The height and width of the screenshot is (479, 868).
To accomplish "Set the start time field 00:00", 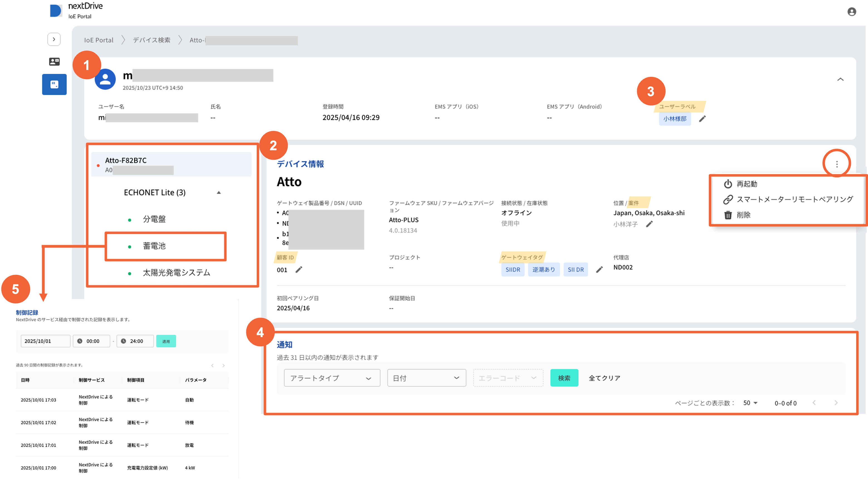I will (91, 341).
